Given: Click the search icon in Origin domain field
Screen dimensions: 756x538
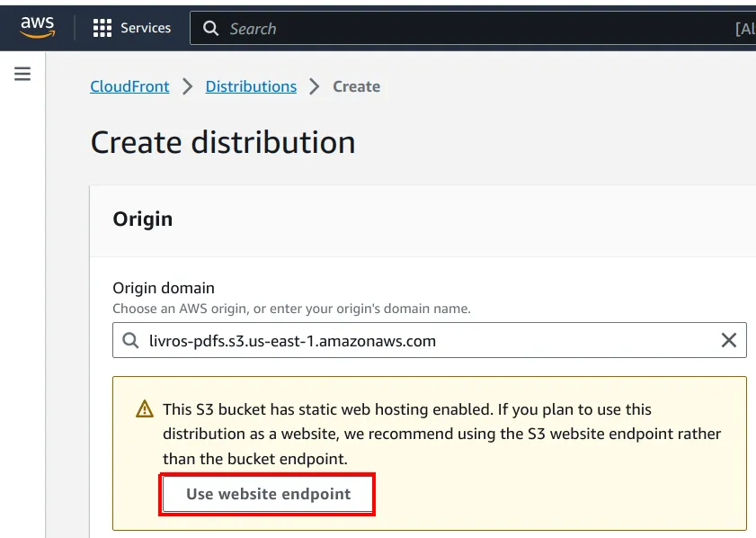Looking at the screenshot, I should (x=130, y=340).
